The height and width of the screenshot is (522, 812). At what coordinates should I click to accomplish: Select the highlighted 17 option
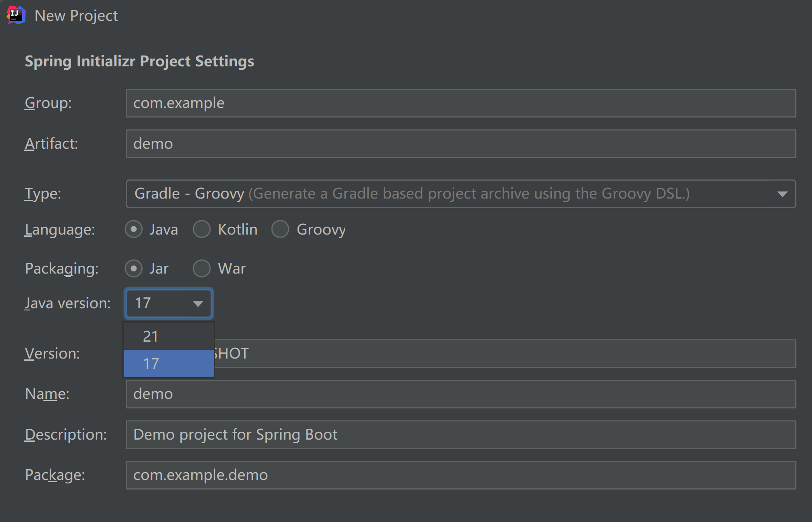(x=169, y=363)
